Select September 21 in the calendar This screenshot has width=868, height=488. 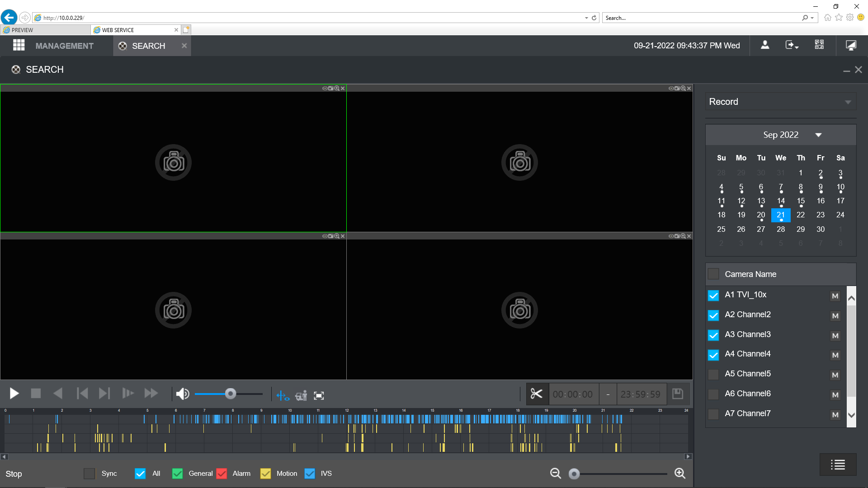click(x=781, y=216)
